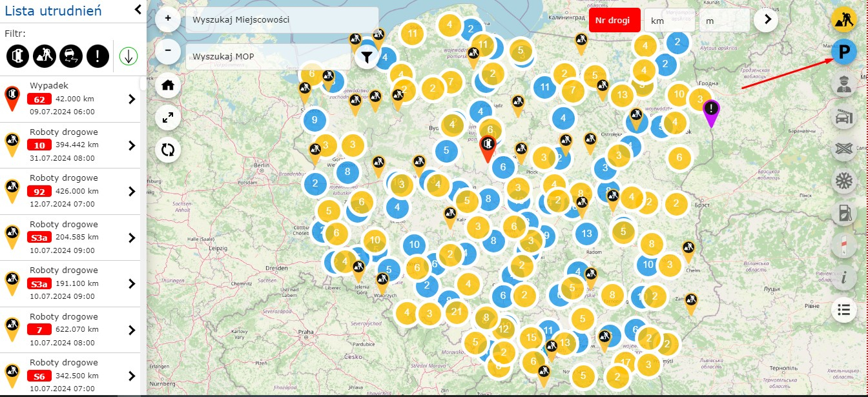Click the home map view button
Viewport: 868px width, 397px height.
168,84
